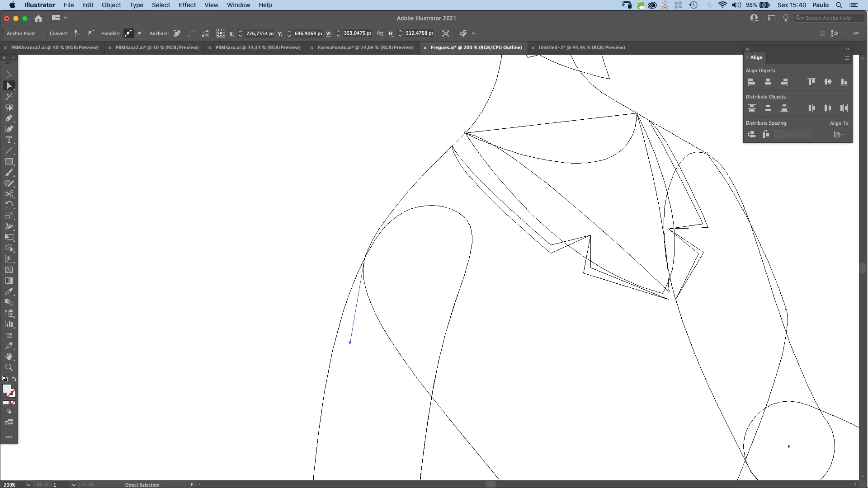
Task: Select the Hand tool
Action: pos(9,357)
